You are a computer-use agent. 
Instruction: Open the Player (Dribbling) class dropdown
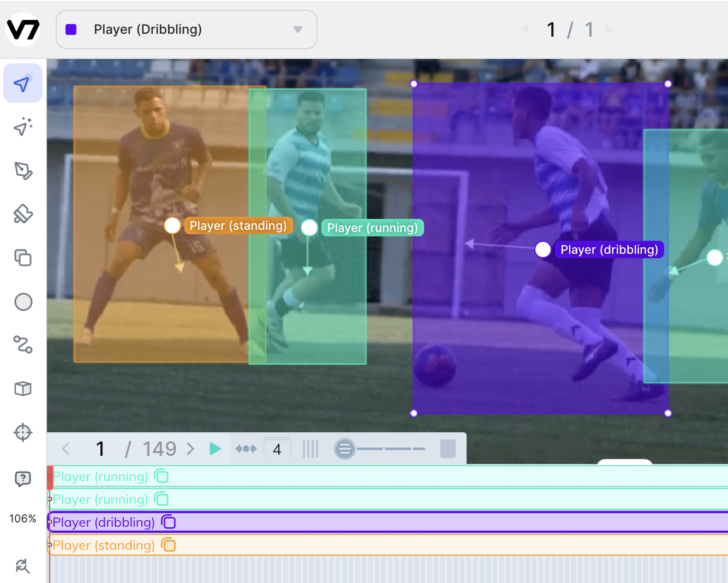(186, 29)
